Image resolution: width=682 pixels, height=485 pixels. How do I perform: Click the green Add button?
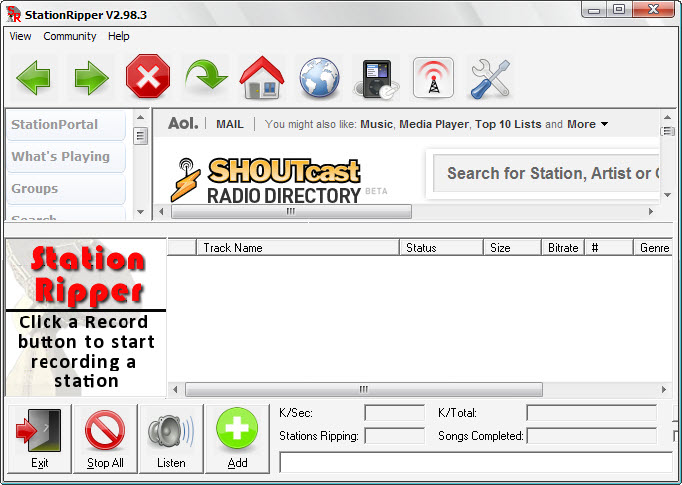point(237,438)
